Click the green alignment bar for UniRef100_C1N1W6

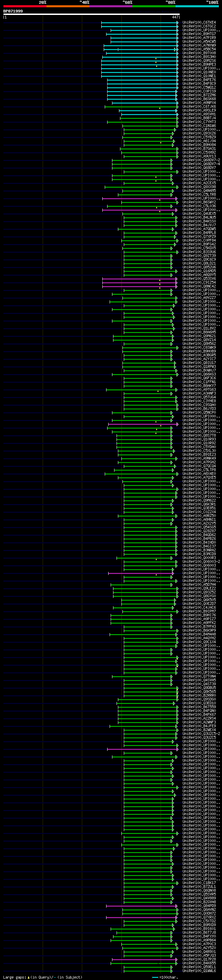pos(151,125)
